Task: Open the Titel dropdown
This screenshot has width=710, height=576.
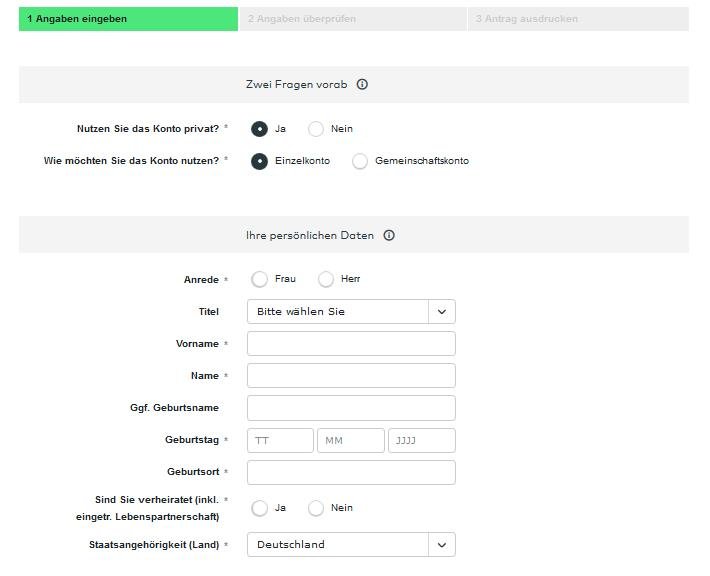Action: coord(351,312)
